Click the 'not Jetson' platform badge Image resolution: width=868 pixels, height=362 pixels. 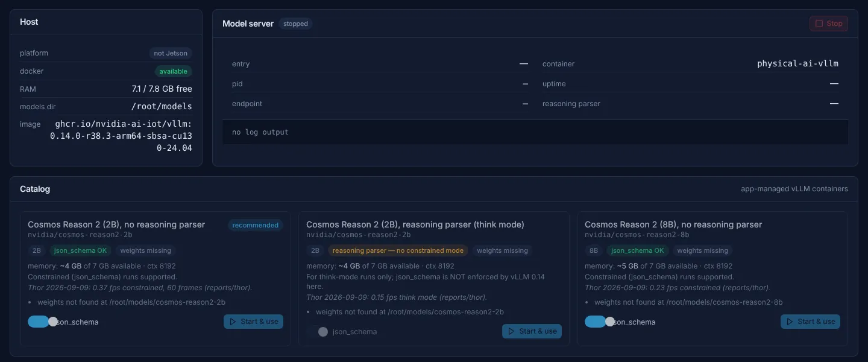[171, 53]
